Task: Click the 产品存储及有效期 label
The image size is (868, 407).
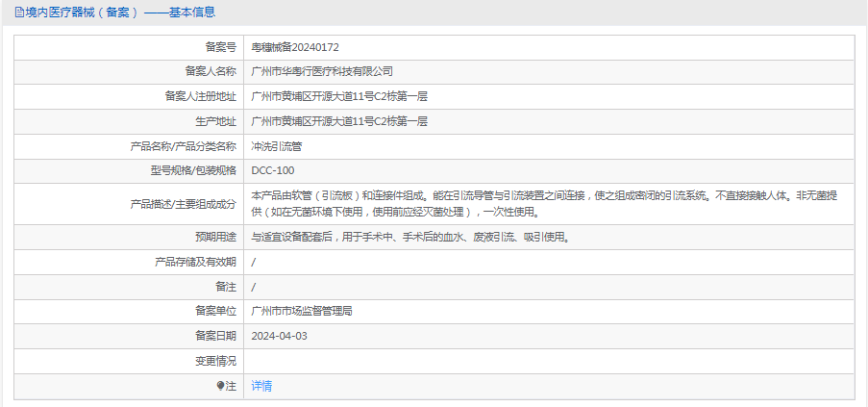Action: pyautogui.click(x=195, y=262)
